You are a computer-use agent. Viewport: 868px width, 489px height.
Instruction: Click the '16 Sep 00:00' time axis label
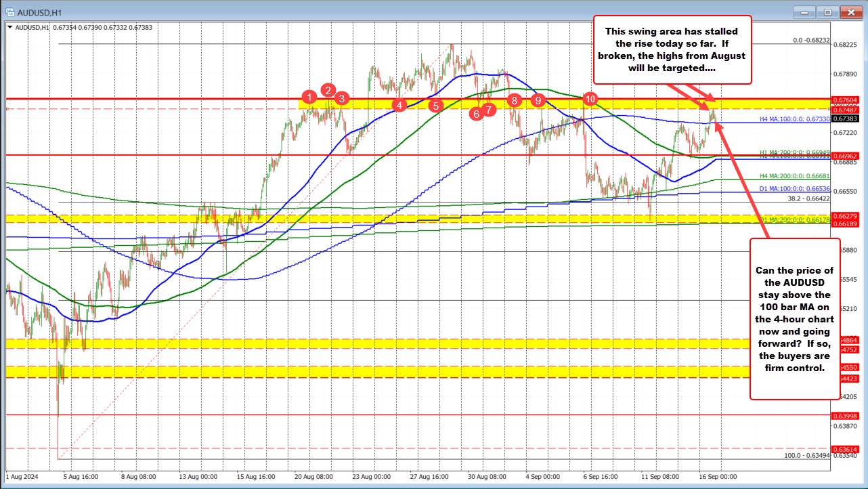tap(717, 477)
